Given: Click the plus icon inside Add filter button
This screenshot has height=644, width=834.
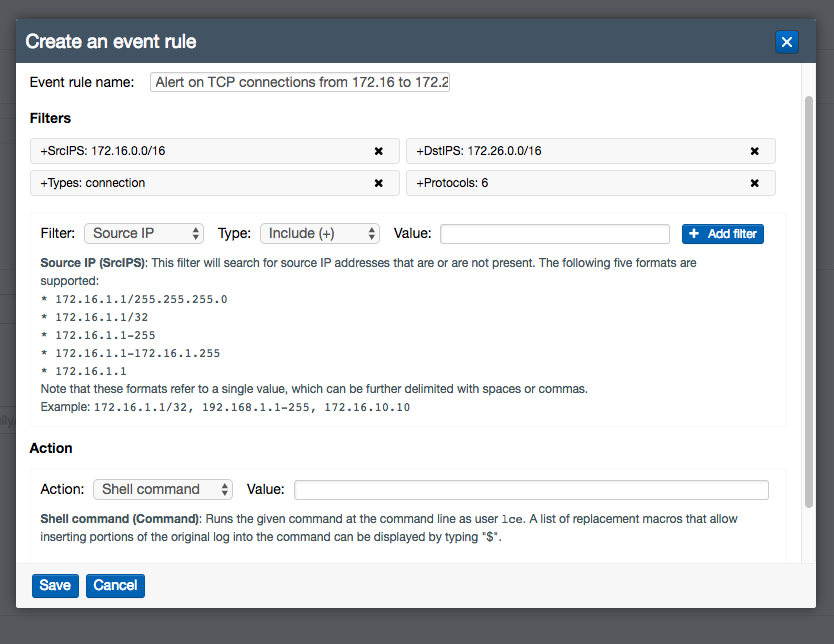Looking at the screenshot, I should tap(694, 233).
